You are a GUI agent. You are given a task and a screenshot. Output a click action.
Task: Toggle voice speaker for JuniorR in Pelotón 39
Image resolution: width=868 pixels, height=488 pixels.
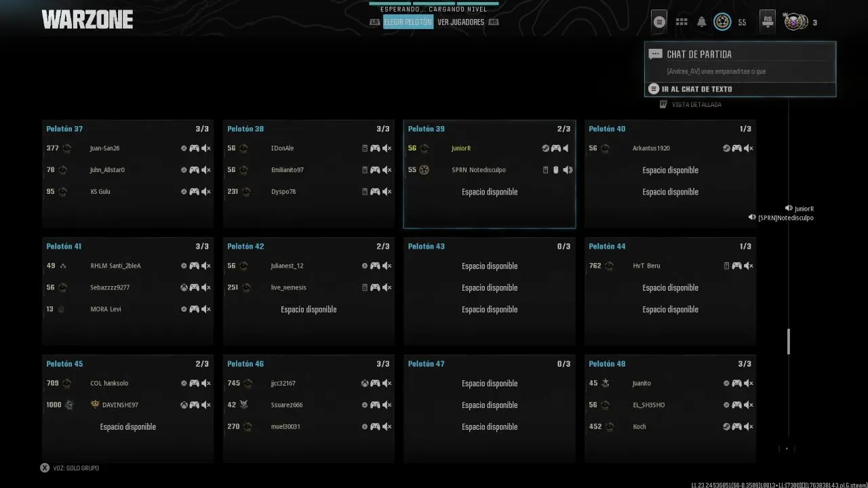pyautogui.click(x=567, y=148)
